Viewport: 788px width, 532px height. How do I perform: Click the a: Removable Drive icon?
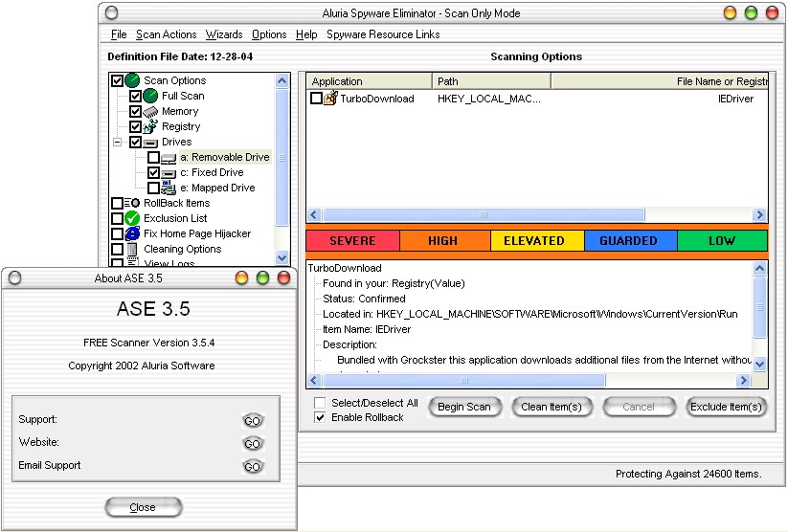coord(169,158)
